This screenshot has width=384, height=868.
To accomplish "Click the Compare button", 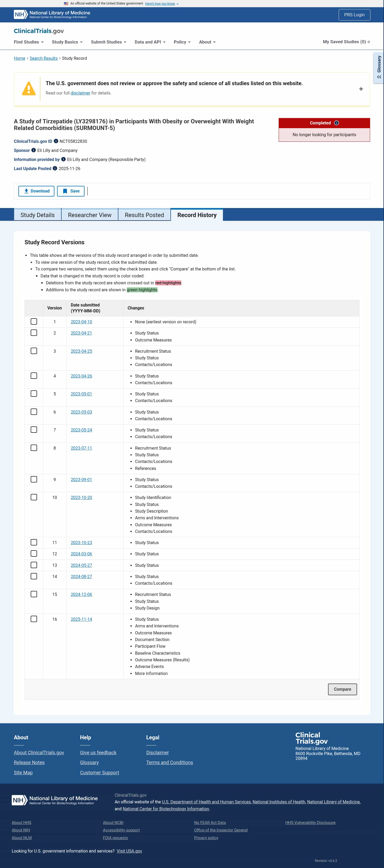I will click(x=342, y=689).
